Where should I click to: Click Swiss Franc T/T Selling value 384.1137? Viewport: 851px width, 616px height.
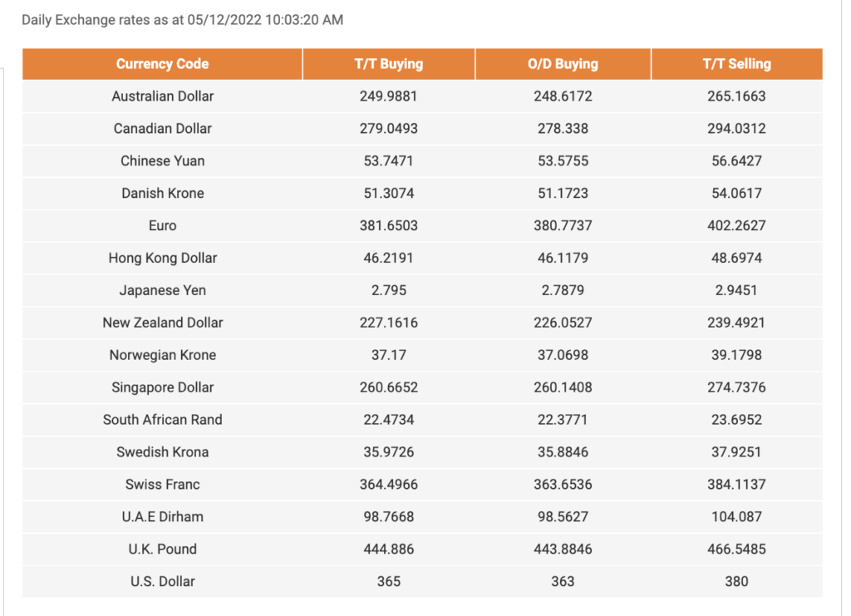[x=736, y=485]
